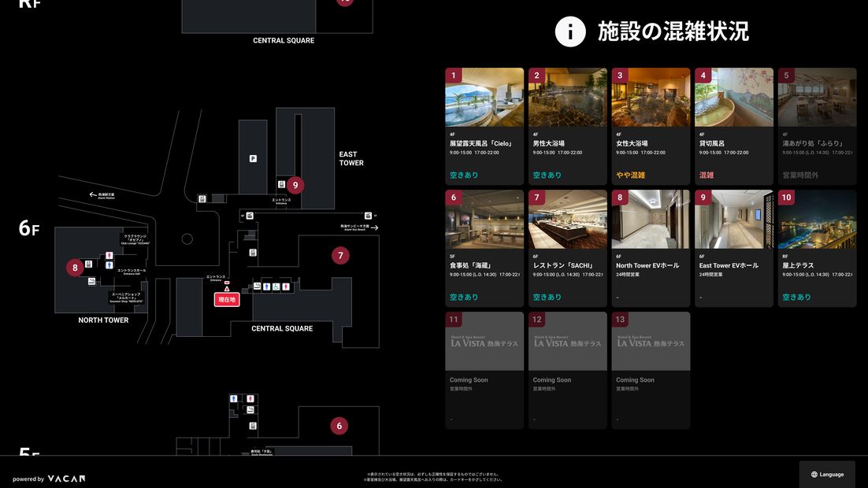Click the スーベニアショップ「メルカート」map label
Image resolution: width=868 pixels, height=488 pixels.
coord(127,297)
